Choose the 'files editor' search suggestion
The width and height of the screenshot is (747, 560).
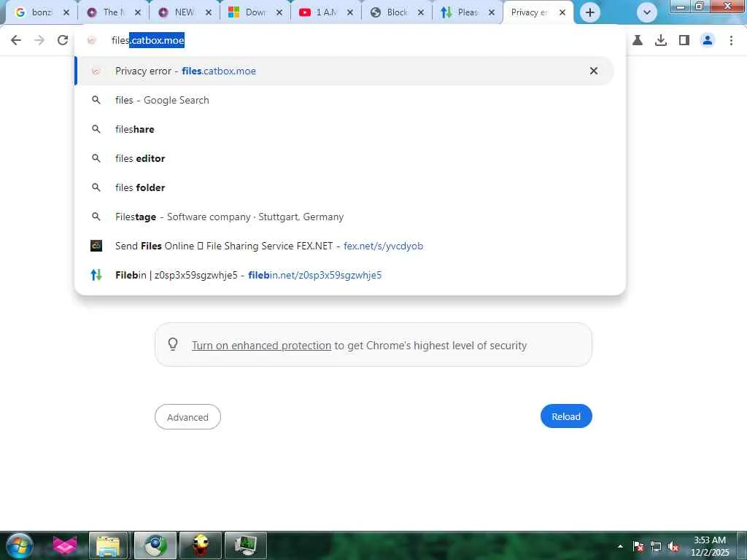pyautogui.click(x=344, y=158)
